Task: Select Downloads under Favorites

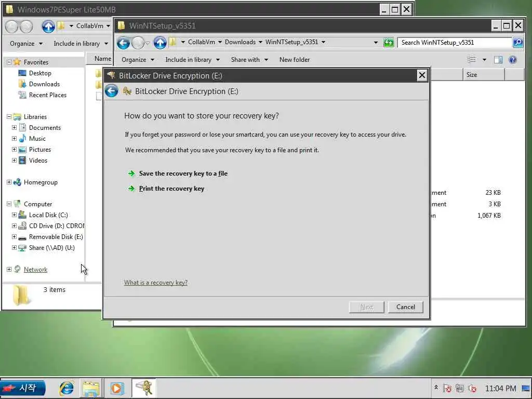Action: point(44,84)
